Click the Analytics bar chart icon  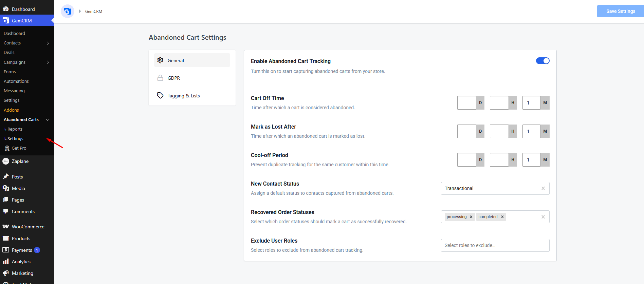[6, 261]
